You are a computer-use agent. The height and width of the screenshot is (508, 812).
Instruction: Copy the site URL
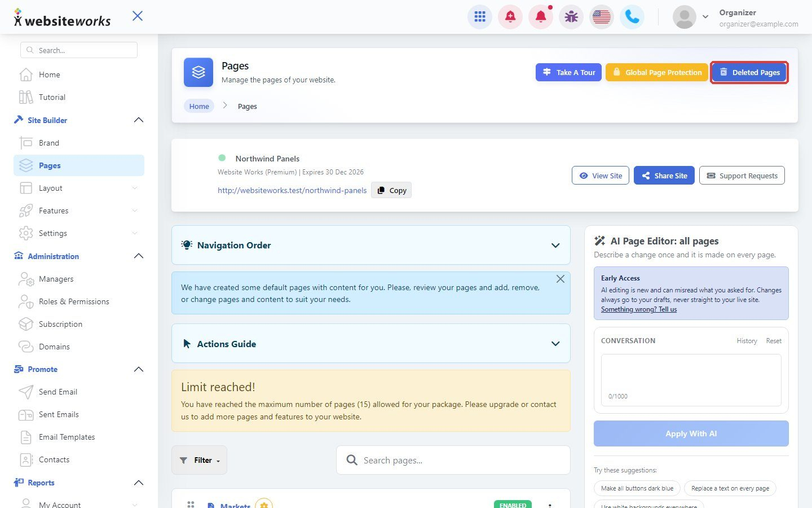[391, 190]
